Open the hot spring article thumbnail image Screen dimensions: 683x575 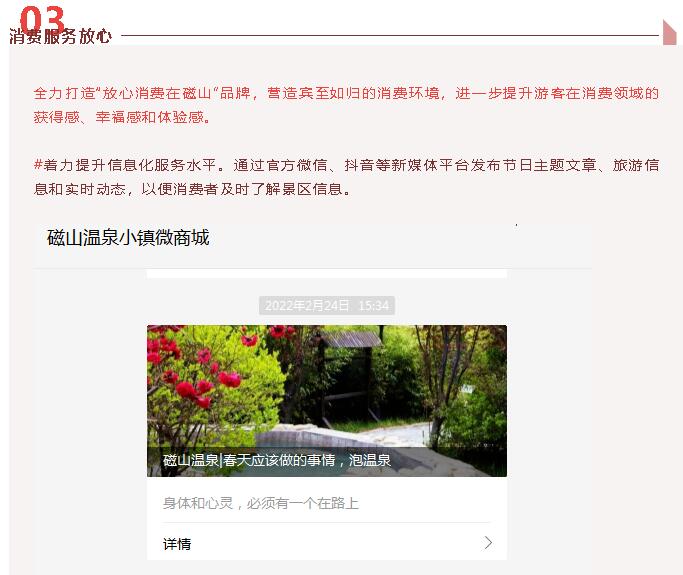coord(327,401)
